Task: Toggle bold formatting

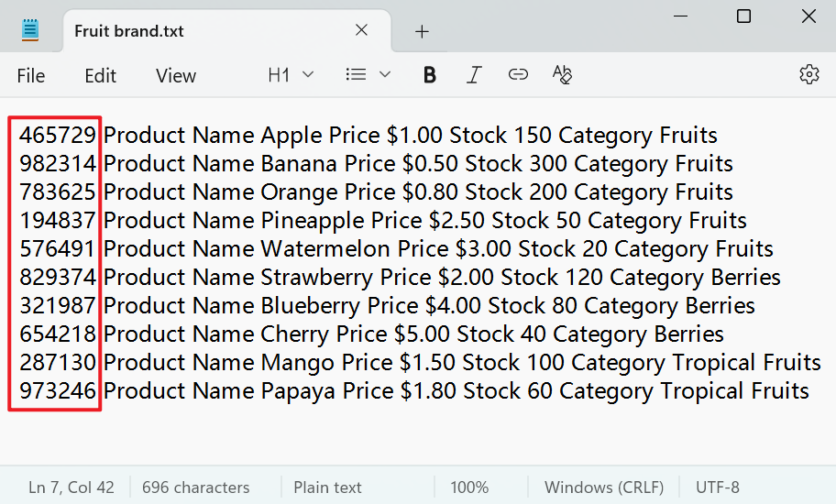Action: point(429,75)
